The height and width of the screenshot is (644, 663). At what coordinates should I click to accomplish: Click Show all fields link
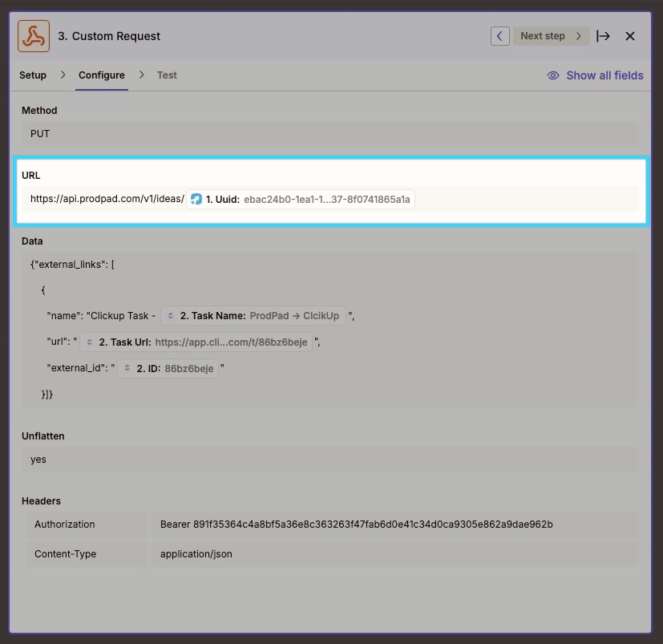(604, 75)
